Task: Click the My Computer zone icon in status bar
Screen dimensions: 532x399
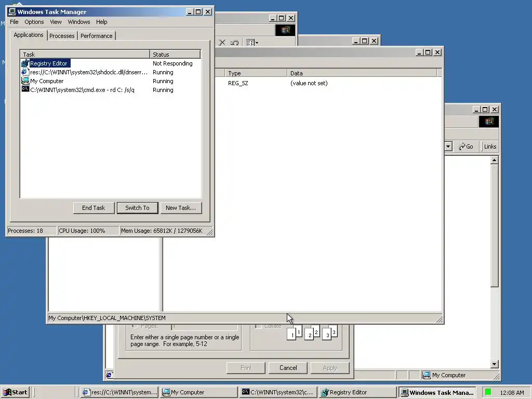Action: [x=426, y=375]
